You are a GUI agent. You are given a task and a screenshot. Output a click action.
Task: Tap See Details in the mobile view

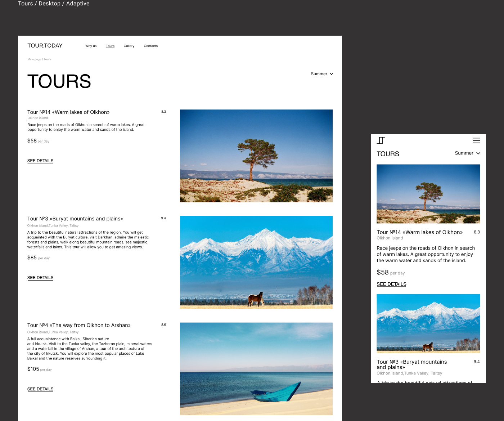point(391,284)
